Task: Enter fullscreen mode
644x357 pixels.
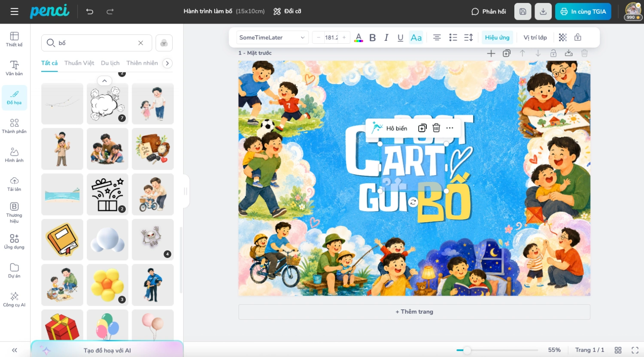Action: [x=635, y=350]
